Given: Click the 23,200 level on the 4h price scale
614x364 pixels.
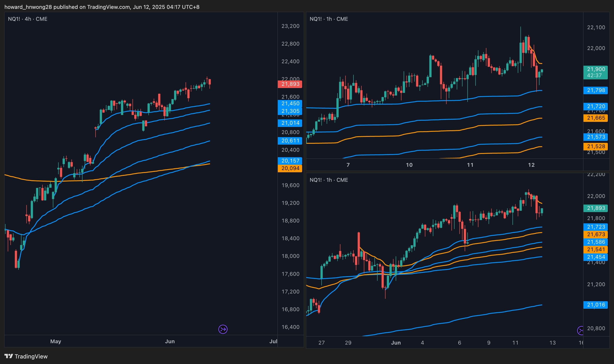Looking at the screenshot, I should point(290,26).
